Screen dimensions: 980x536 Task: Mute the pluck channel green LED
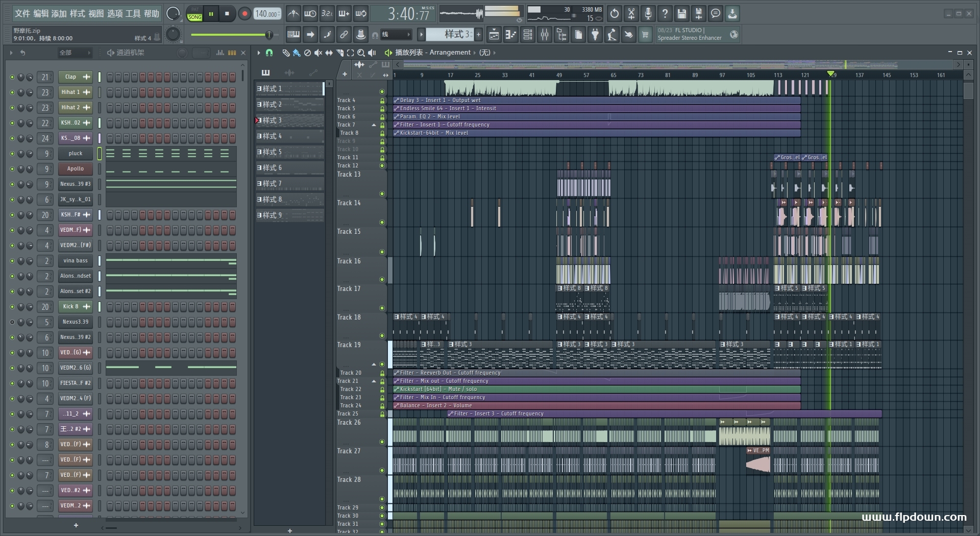12,154
